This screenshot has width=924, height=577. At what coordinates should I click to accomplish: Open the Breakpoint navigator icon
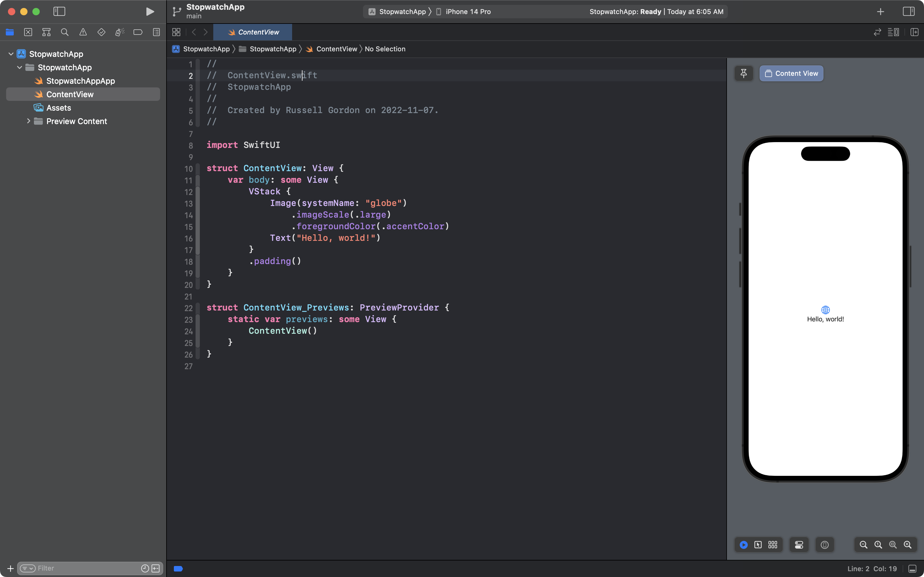coord(138,32)
